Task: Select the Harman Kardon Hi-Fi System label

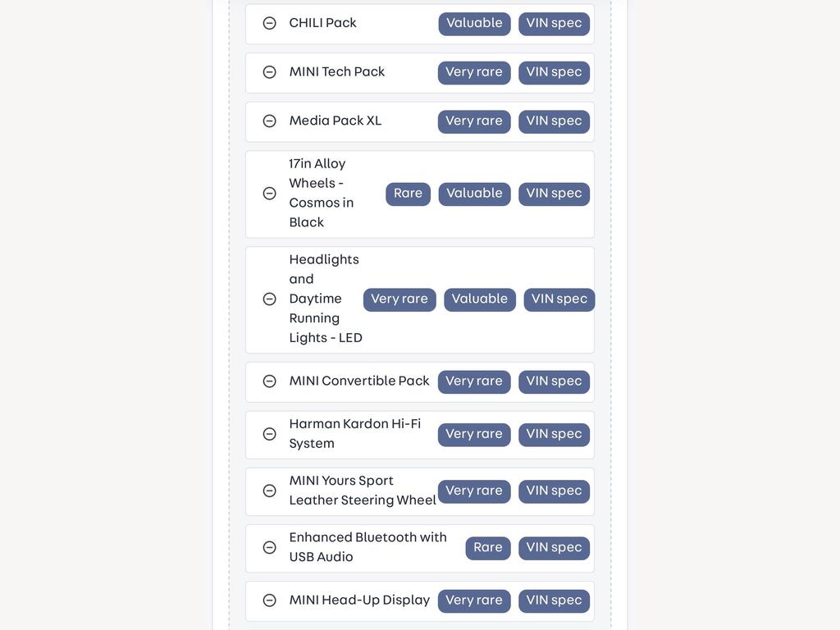Action: tap(355, 433)
